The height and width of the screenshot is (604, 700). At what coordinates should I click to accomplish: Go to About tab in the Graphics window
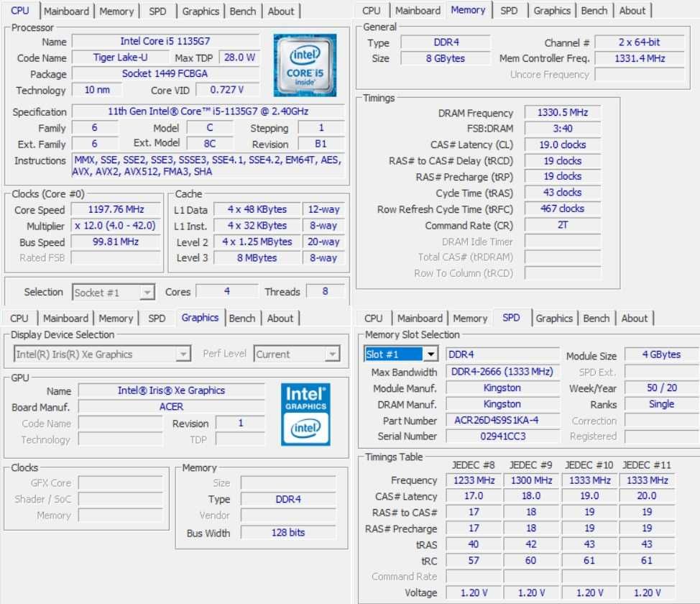280,319
